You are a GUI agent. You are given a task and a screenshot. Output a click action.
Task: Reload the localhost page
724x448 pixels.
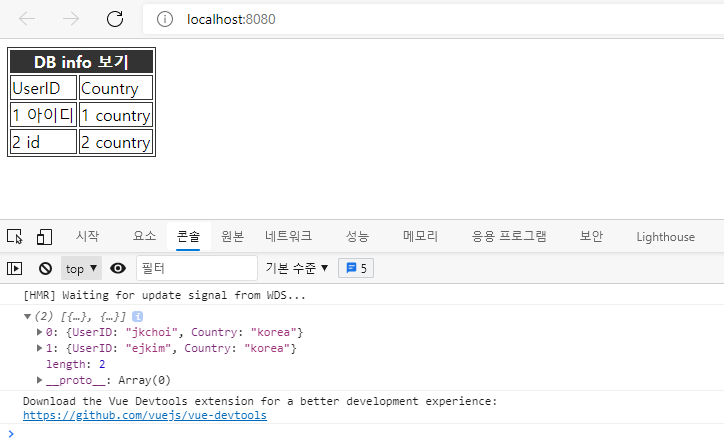tap(115, 19)
